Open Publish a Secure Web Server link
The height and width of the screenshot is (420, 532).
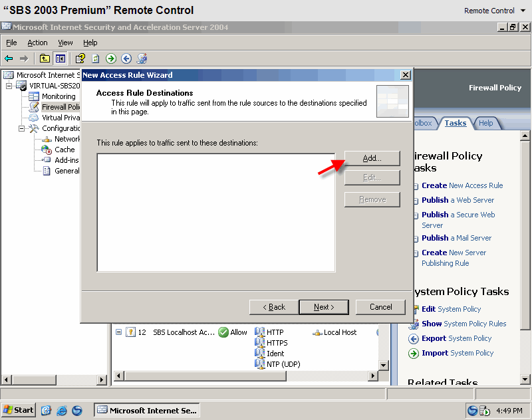[458, 220]
